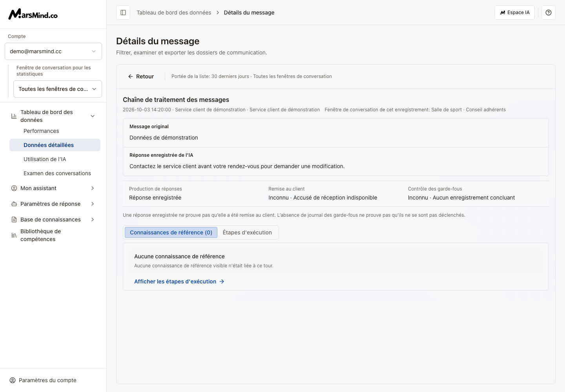
Task: Switch to the Étapes d'exécution tab
Action: tap(247, 232)
